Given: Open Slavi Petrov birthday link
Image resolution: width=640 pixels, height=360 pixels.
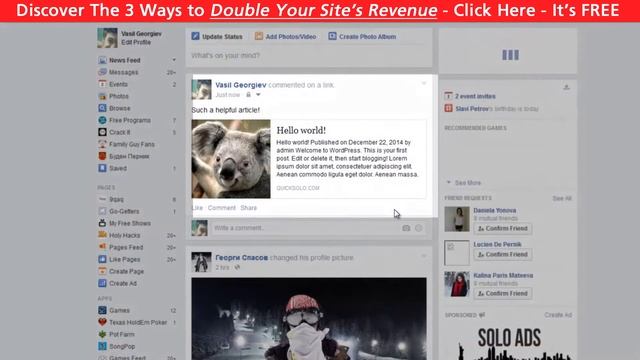Looking at the screenshot, I should (x=472, y=109).
